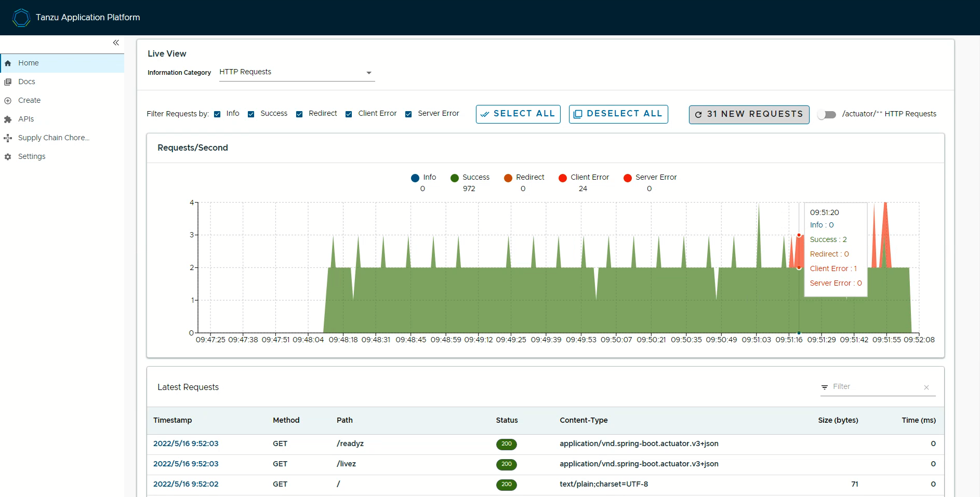Click the Client Error count 24
Image resolution: width=980 pixels, height=497 pixels.
(x=583, y=189)
